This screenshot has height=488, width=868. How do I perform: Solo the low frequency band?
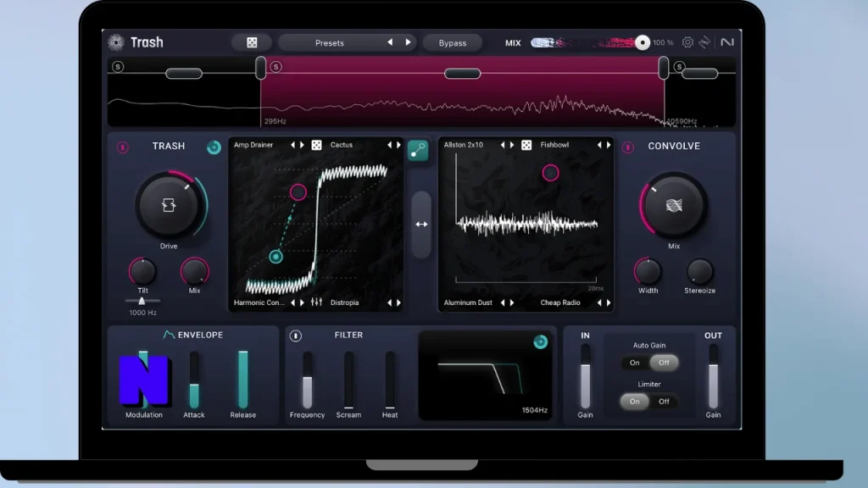[118, 67]
